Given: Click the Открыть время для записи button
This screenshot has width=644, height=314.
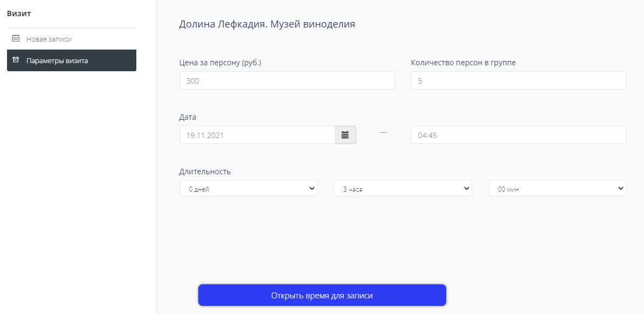Looking at the screenshot, I should click(322, 295).
